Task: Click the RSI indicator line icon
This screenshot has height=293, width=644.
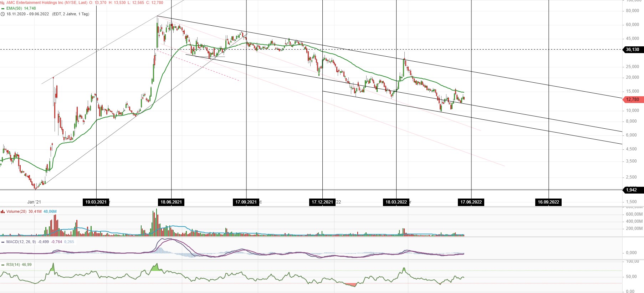Action: (x=3, y=265)
